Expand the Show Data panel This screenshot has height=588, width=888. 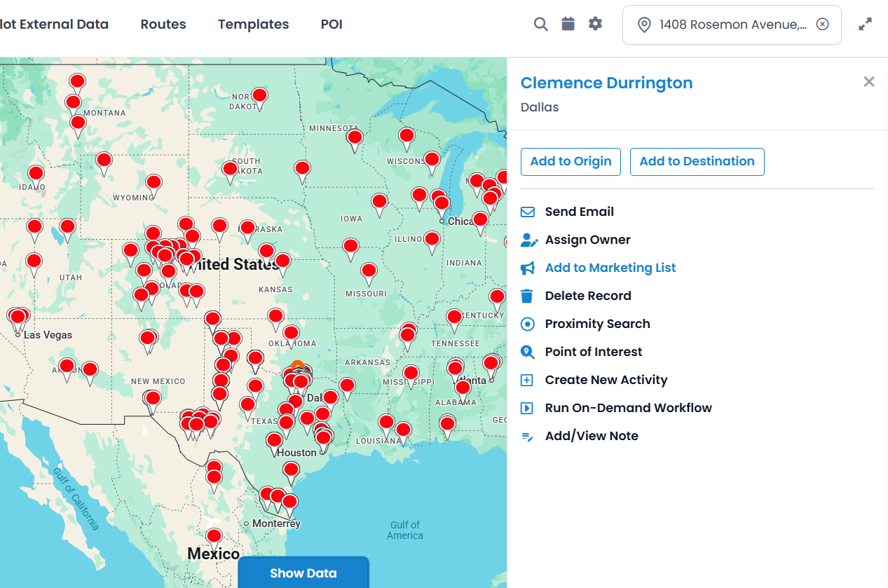tap(303, 573)
